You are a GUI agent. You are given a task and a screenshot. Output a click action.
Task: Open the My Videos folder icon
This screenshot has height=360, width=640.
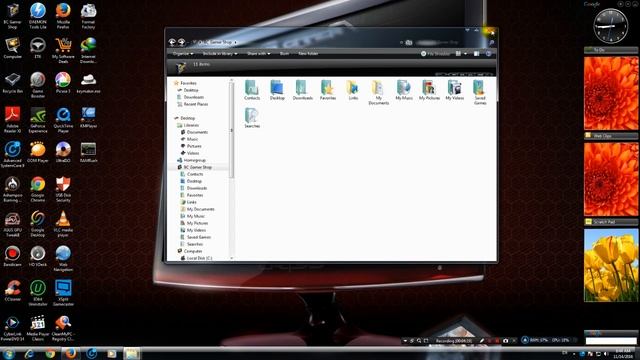(454, 90)
